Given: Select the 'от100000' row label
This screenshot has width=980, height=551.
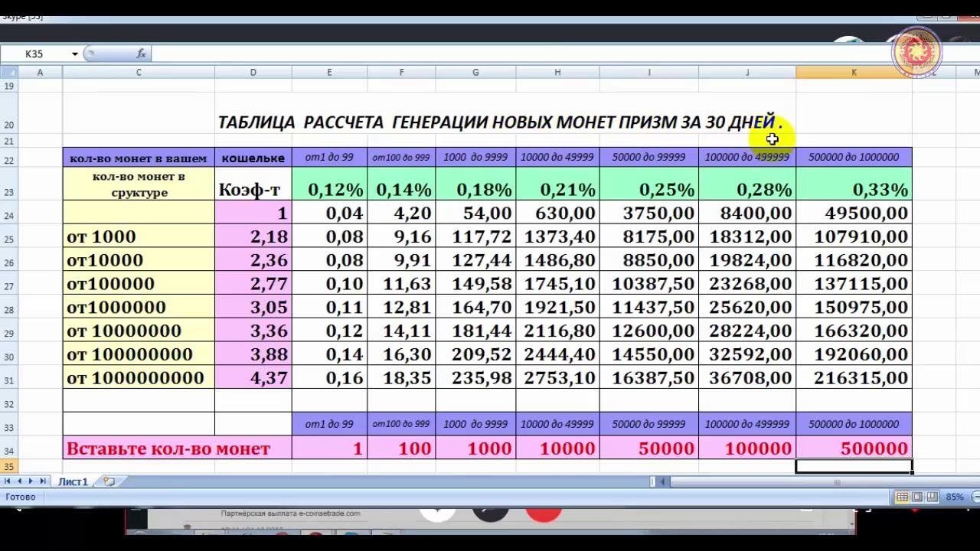Looking at the screenshot, I should [x=139, y=284].
